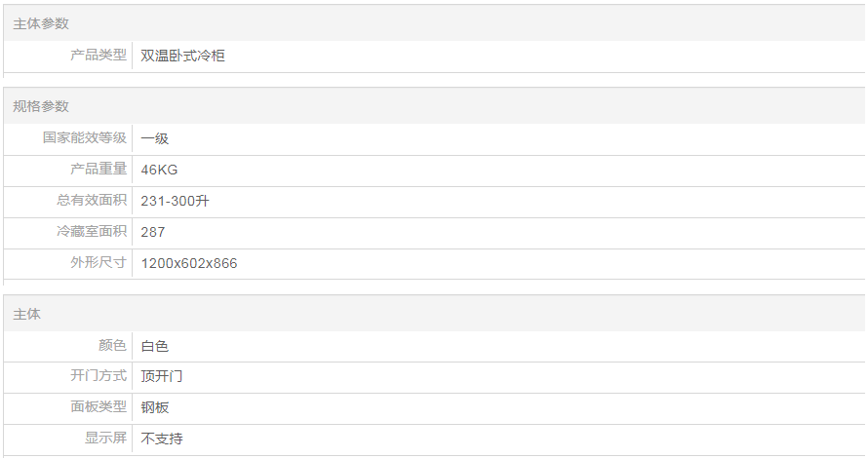Click the 双温卧式冷柜 product type value

[x=182, y=57]
